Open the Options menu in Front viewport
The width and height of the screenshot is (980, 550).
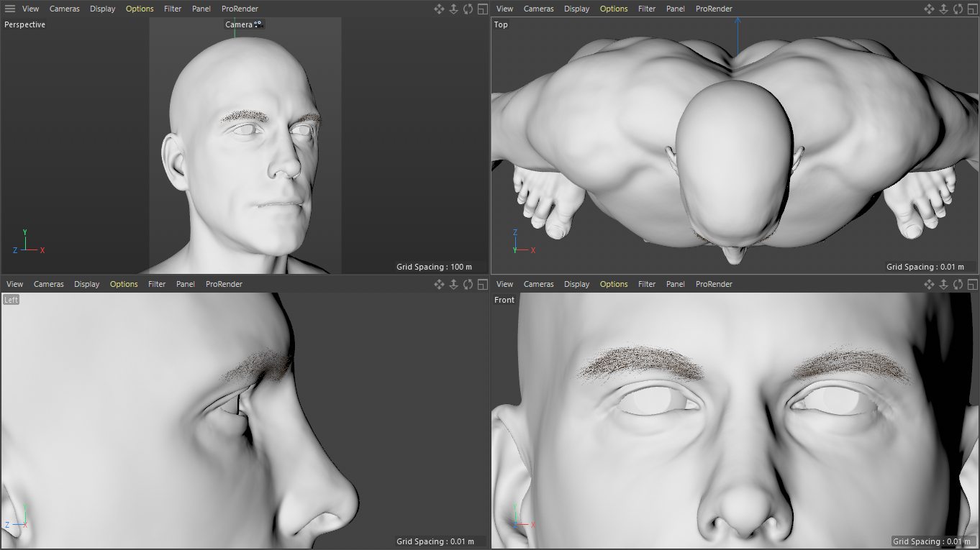coord(614,284)
